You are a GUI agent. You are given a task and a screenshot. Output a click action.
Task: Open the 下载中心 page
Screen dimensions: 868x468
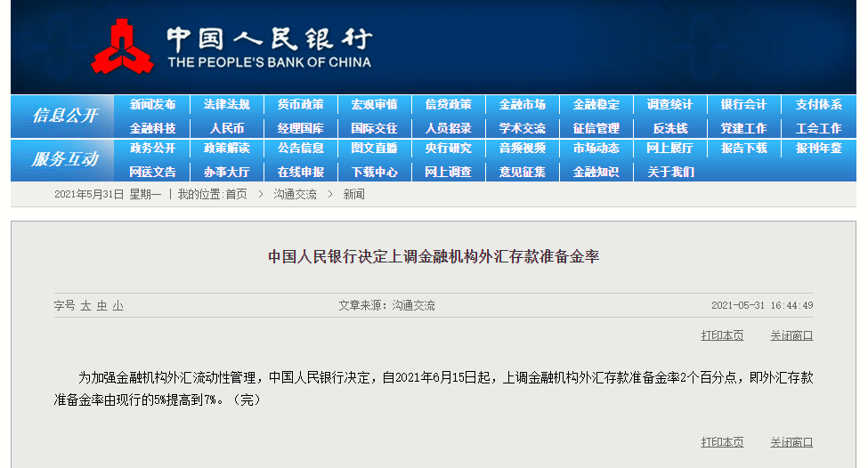(374, 172)
